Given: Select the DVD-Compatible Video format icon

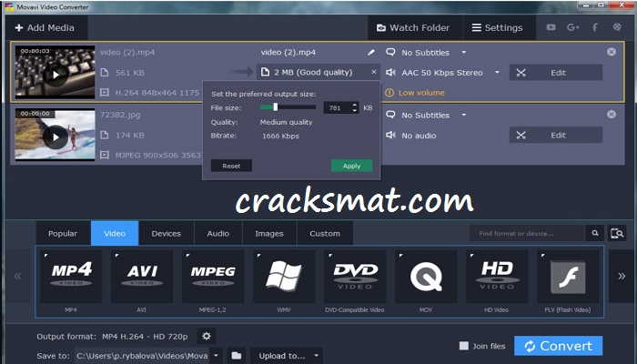Looking at the screenshot, I should click(355, 277).
